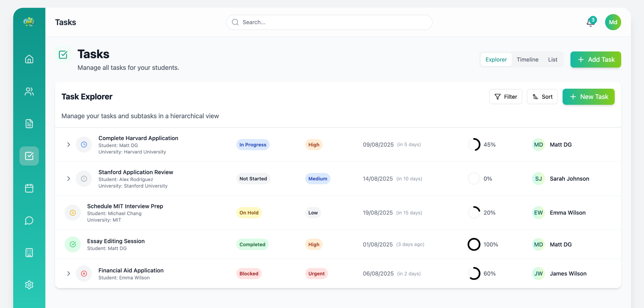Image resolution: width=644 pixels, height=308 pixels.
Task: Expand the Financial Aid Application task
Action: click(68, 274)
